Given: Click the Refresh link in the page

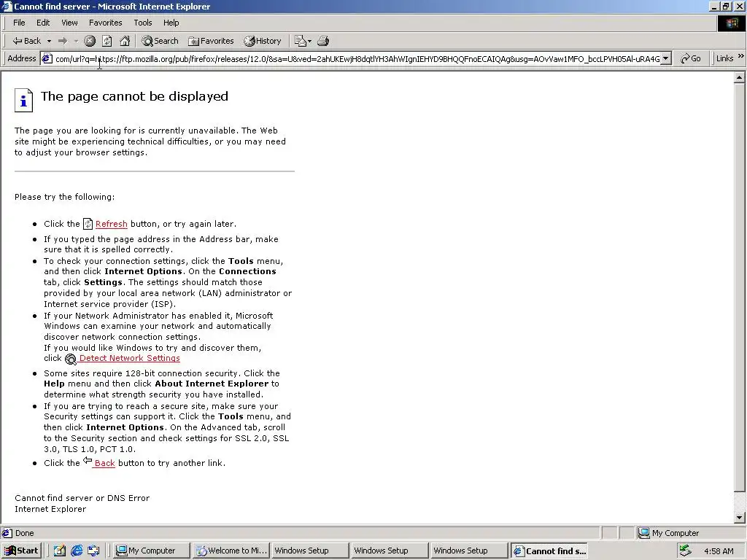Looking at the screenshot, I should (x=112, y=224).
